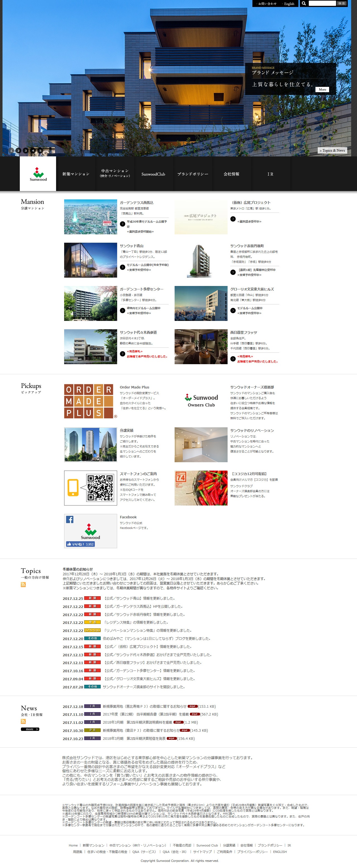Open the IR menu item
Viewport: 357px width, 868px height.
coord(271,174)
